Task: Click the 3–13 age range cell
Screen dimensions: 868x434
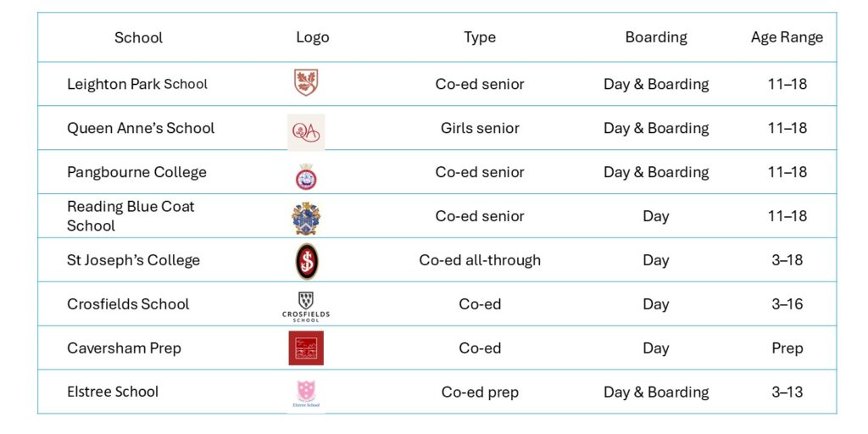Action: [x=787, y=392]
